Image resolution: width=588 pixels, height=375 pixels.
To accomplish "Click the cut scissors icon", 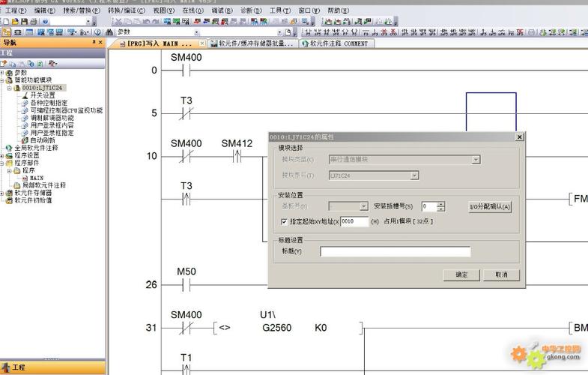I will (118, 22).
